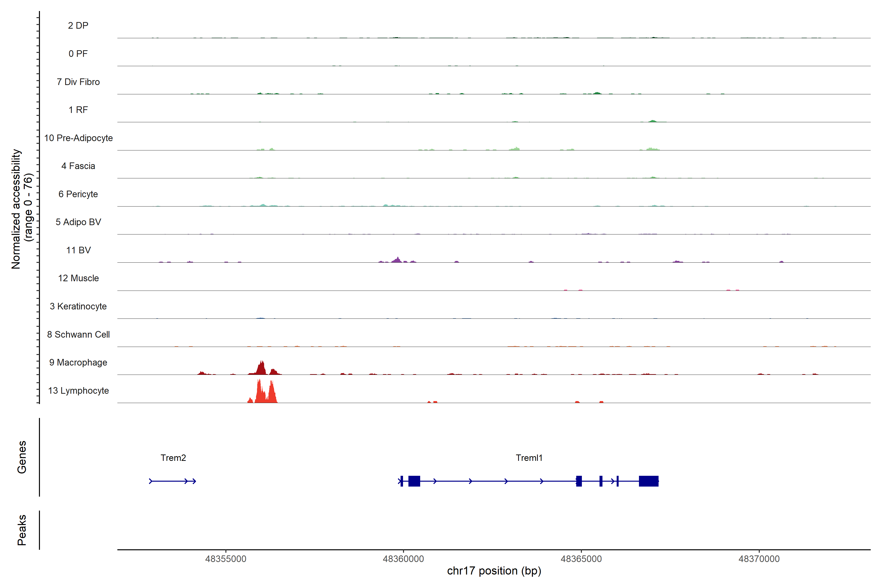Click the 48370000 axis tick label
This screenshot has width=882, height=588.
pos(759,559)
